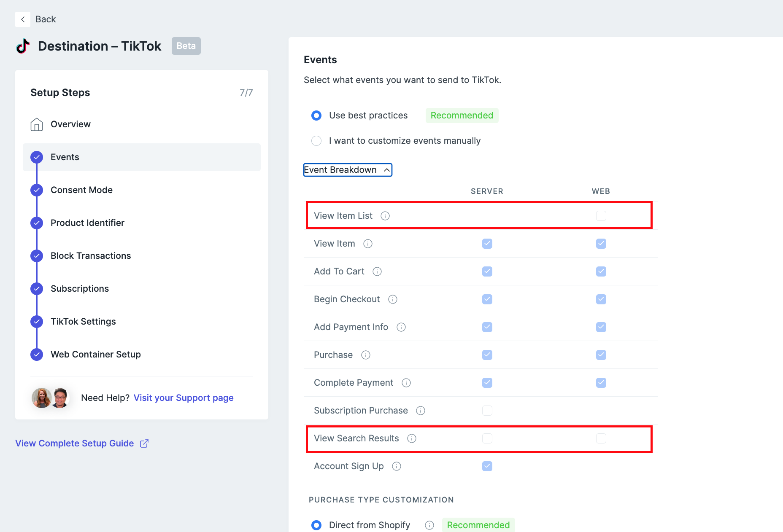
Task: Toggle Add To Cart web checkbox
Action: 601,271
